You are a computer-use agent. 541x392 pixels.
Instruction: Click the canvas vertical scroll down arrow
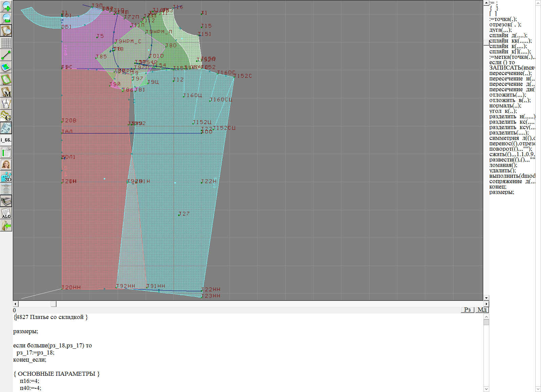486,298
